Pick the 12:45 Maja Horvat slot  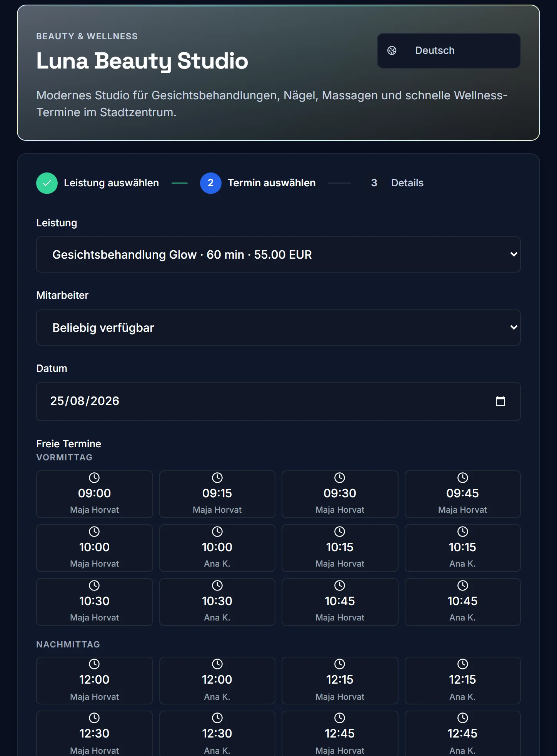click(x=340, y=733)
